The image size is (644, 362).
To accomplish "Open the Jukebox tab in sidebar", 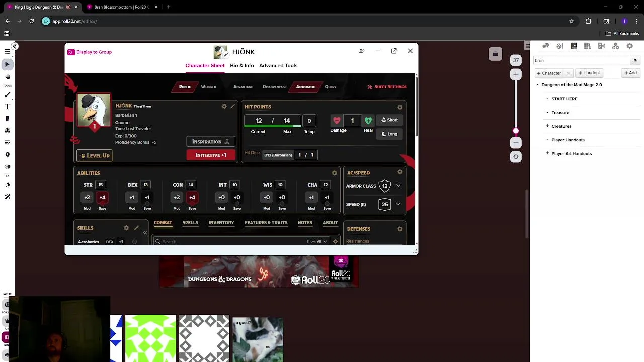I will 601,46.
